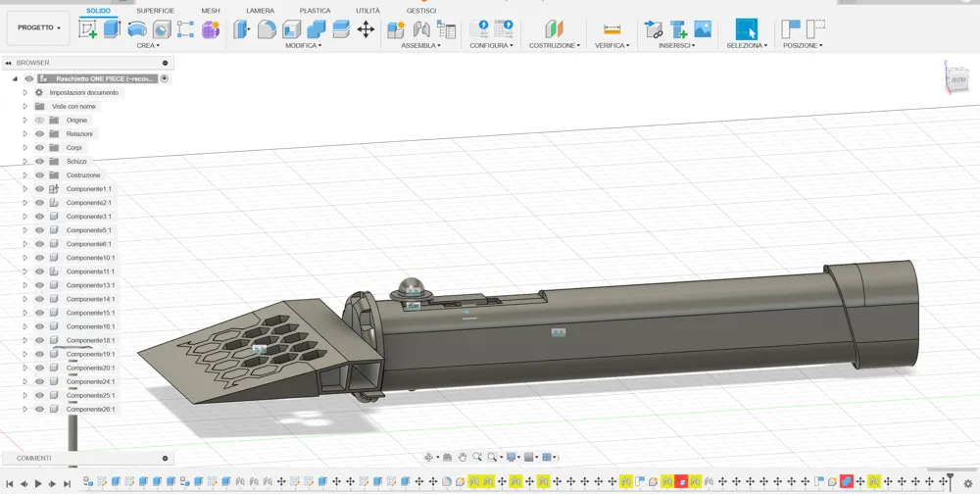This screenshot has width=980, height=494.
Task: Select the Create Form tool
Action: coord(211,28)
